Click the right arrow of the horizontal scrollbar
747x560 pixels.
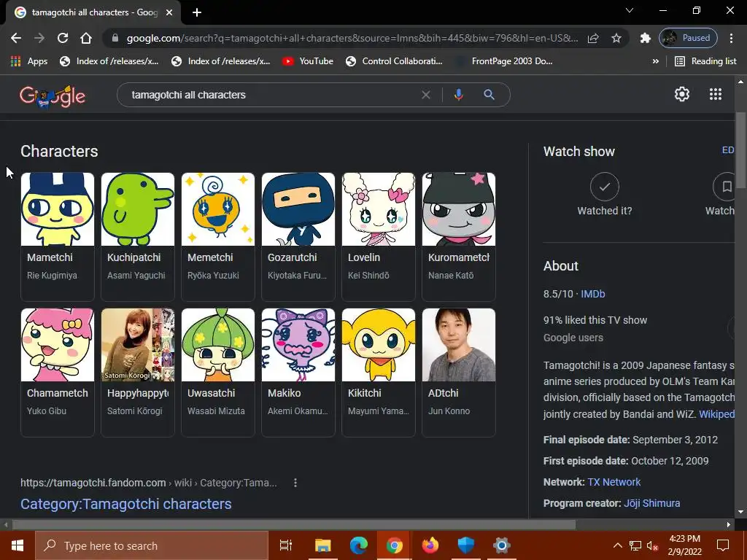(x=729, y=525)
